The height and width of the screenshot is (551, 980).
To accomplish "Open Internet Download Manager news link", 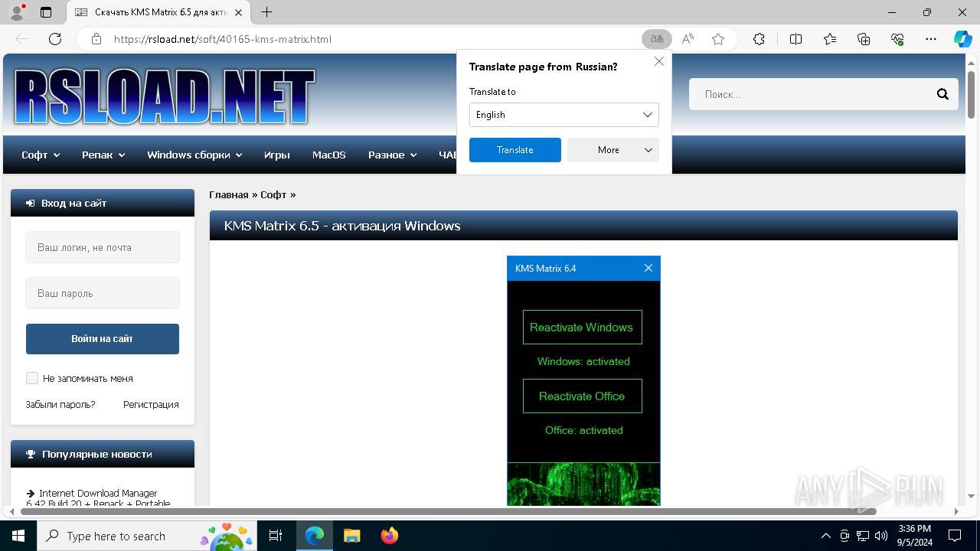I will click(98, 498).
